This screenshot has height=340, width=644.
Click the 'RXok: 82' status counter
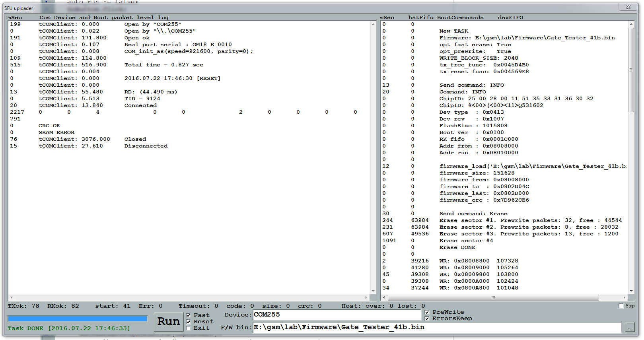point(63,306)
